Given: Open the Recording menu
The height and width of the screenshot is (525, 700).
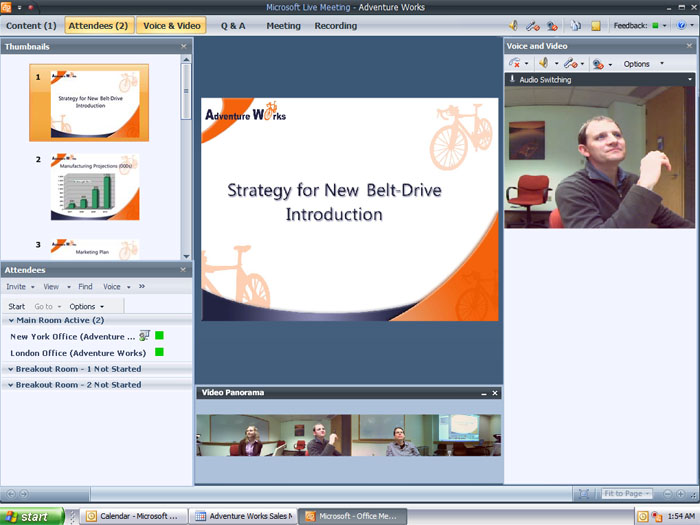Looking at the screenshot, I should [336, 26].
